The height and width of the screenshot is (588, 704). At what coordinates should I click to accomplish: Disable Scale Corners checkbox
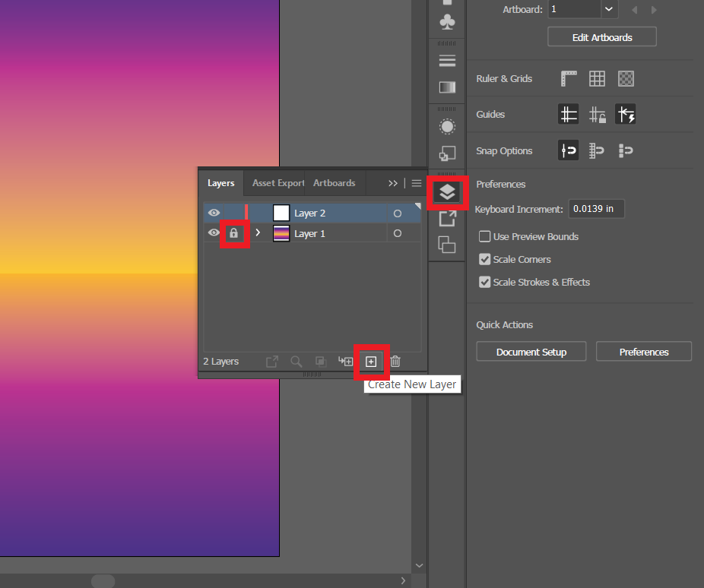coord(484,259)
